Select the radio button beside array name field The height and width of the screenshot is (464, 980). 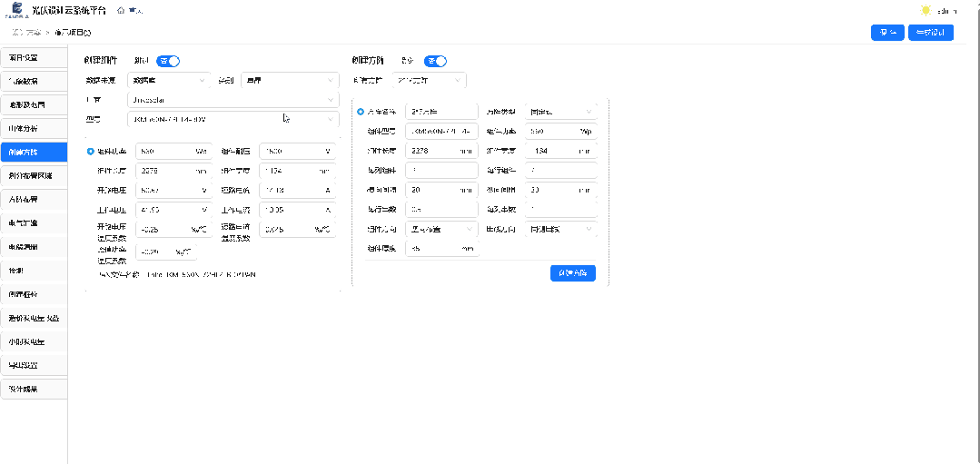[x=360, y=112]
